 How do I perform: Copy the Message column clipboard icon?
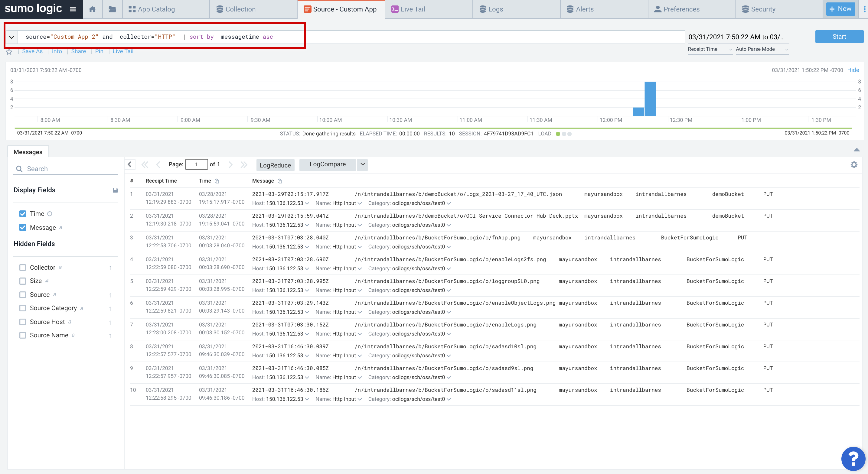[x=280, y=181]
